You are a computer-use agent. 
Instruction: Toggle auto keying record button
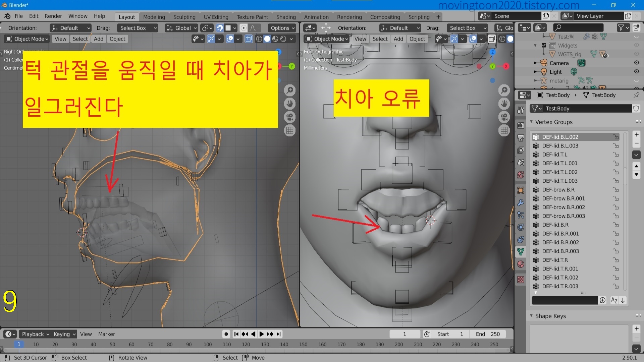tap(226, 334)
